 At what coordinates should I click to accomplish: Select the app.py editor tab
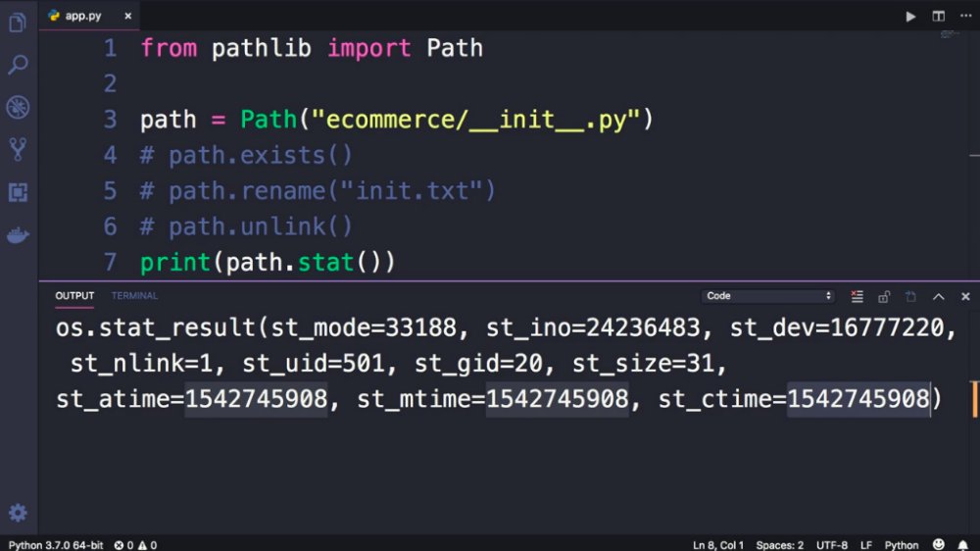point(89,16)
